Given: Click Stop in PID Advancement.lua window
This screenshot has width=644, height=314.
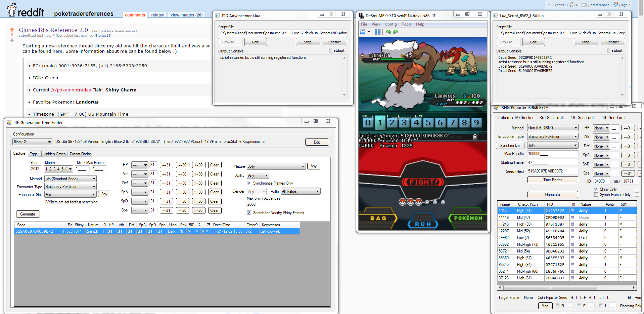Looking at the screenshot, I should click(308, 42).
